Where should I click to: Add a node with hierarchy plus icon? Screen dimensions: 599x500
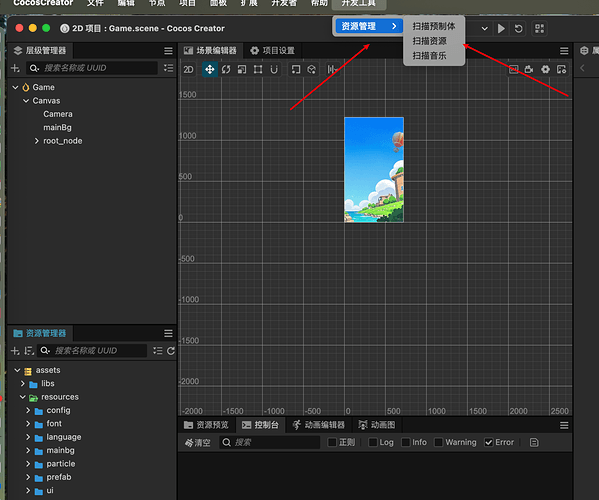click(x=15, y=68)
